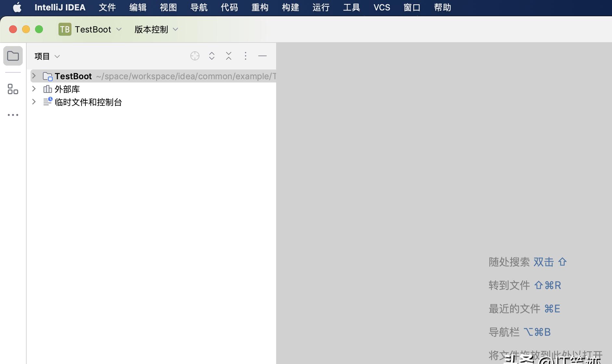Click the collapse all icon

pyautogui.click(x=229, y=56)
